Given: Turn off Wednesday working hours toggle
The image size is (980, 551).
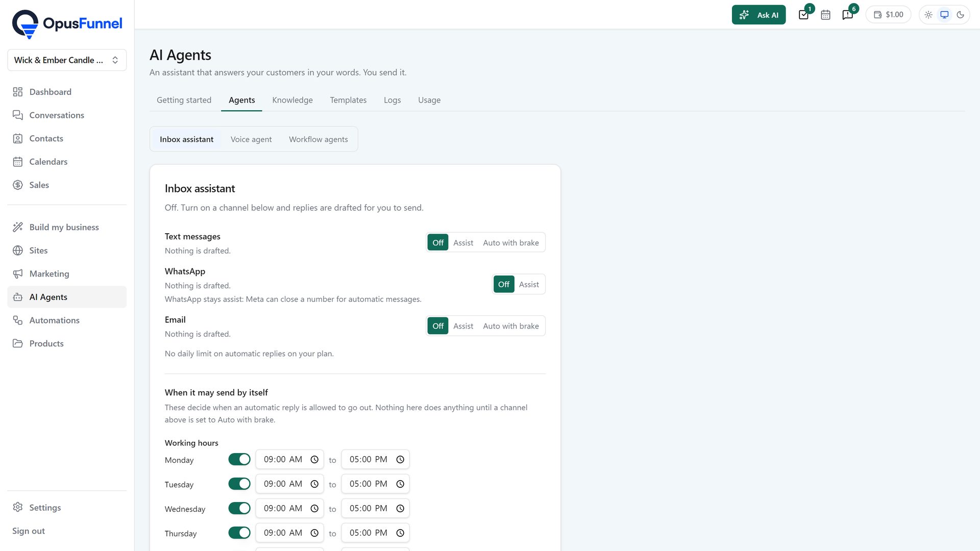Looking at the screenshot, I should click(x=239, y=509).
